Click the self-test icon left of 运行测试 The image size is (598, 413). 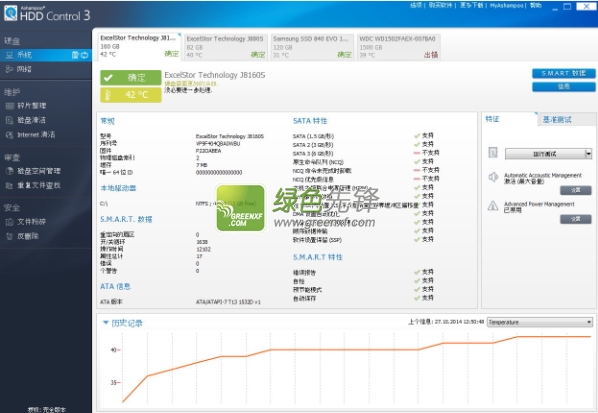click(493, 153)
